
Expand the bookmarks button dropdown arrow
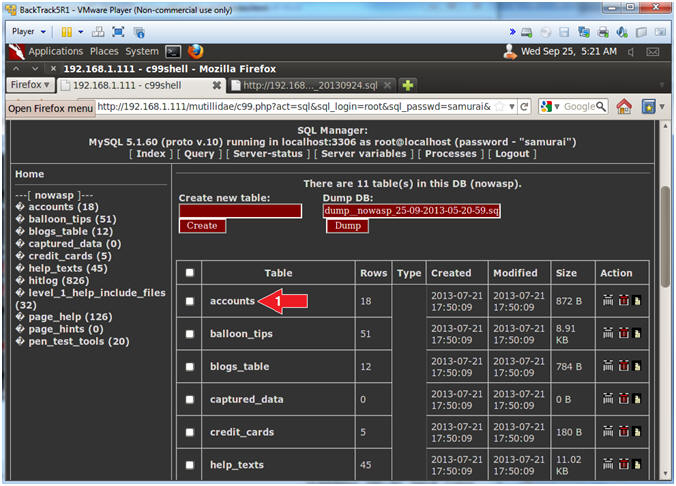pyautogui.click(x=662, y=107)
